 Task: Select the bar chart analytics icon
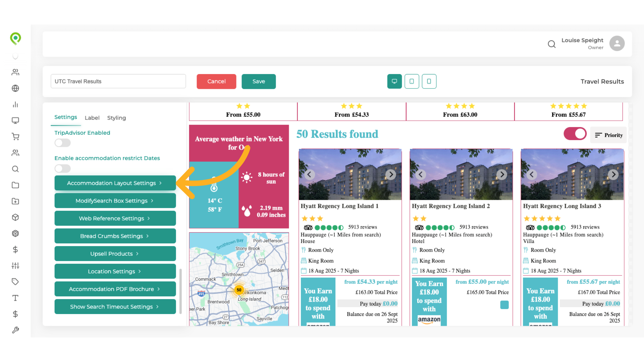pyautogui.click(x=15, y=104)
